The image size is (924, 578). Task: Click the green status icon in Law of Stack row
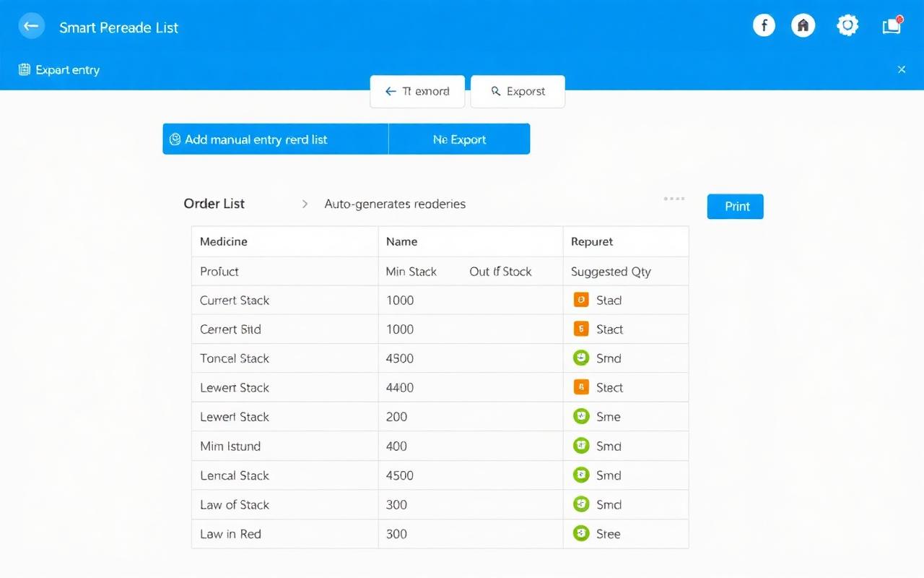pyautogui.click(x=581, y=504)
